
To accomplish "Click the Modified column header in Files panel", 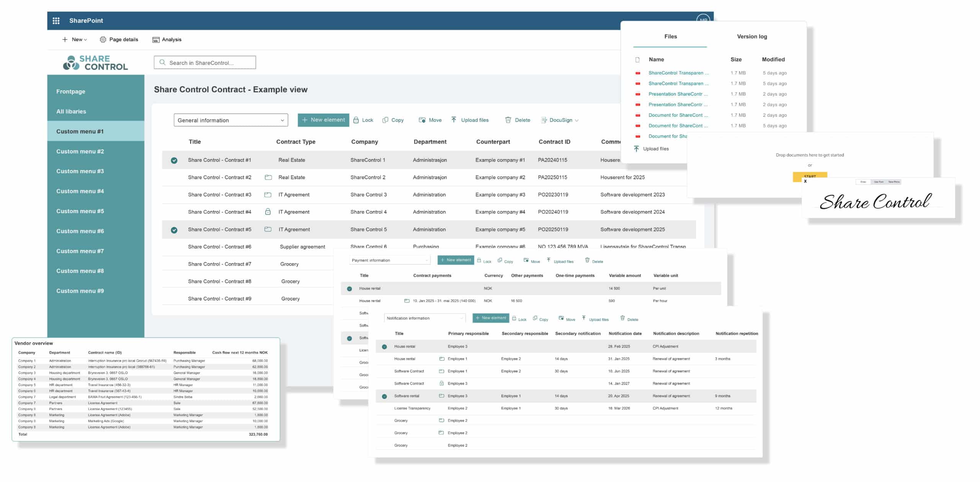I will pyautogui.click(x=773, y=59).
